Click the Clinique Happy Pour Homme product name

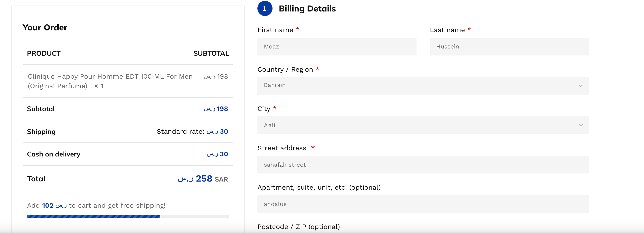(110, 81)
